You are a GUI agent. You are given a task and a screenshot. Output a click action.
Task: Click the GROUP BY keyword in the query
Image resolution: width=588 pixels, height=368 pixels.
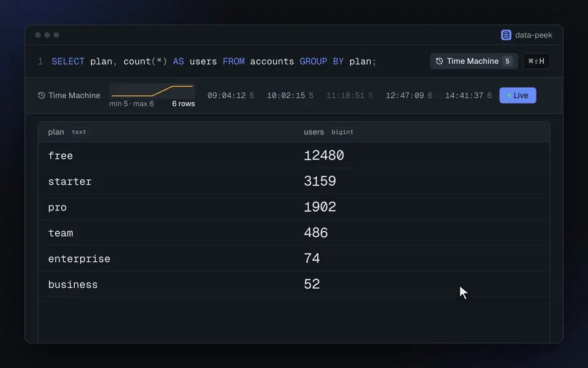point(322,61)
